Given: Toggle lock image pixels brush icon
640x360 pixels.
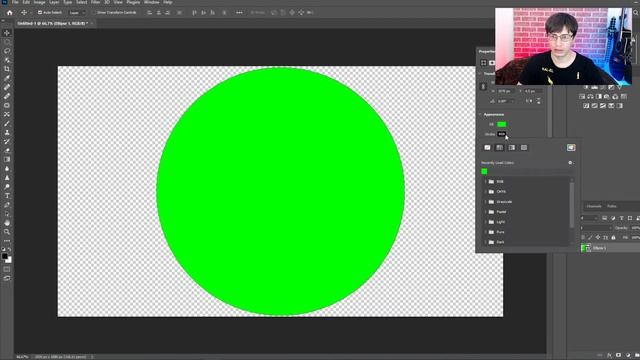Looking at the screenshot, I should tap(590, 238).
